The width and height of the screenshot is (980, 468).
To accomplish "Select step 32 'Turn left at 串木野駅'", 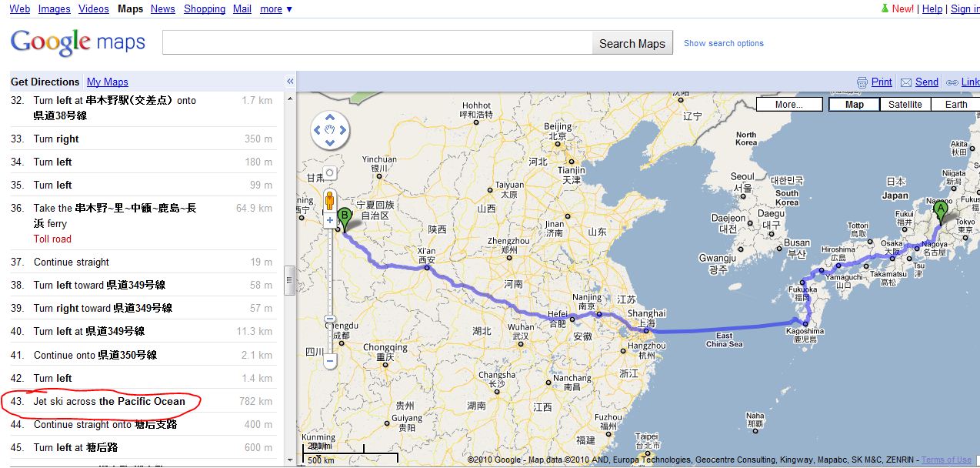I will tap(142, 109).
